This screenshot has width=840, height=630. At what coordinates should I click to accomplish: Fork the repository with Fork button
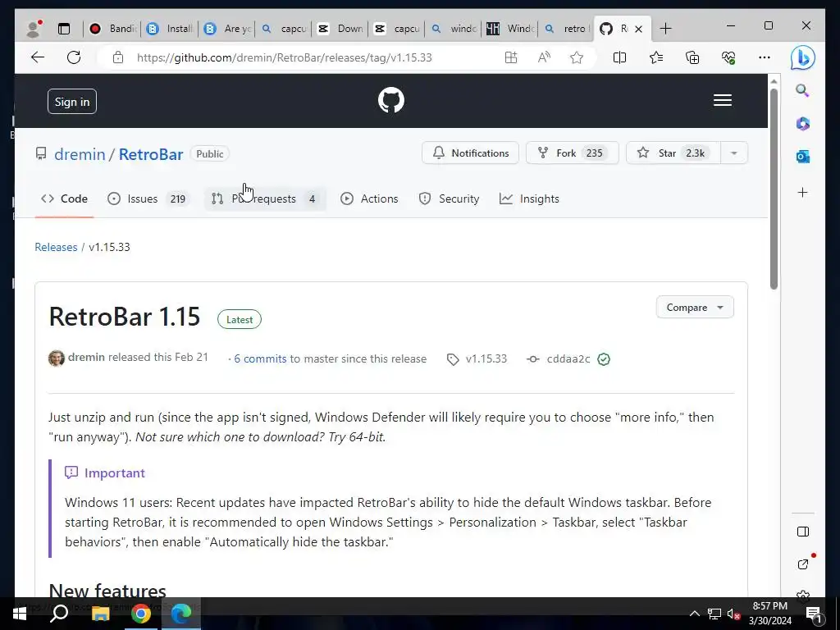coord(572,153)
